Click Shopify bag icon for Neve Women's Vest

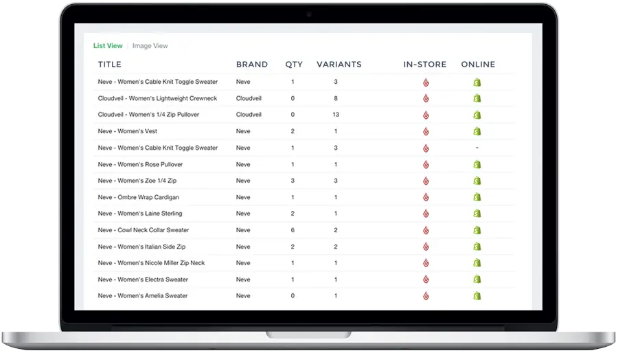pyautogui.click(x=477, y=131)
